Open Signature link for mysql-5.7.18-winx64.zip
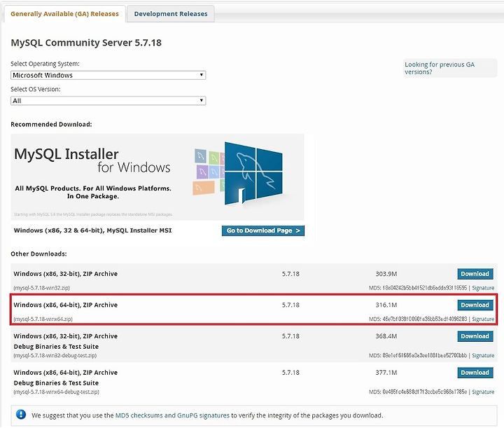Viewport: 504px width, 428px height. pos(483,319)
